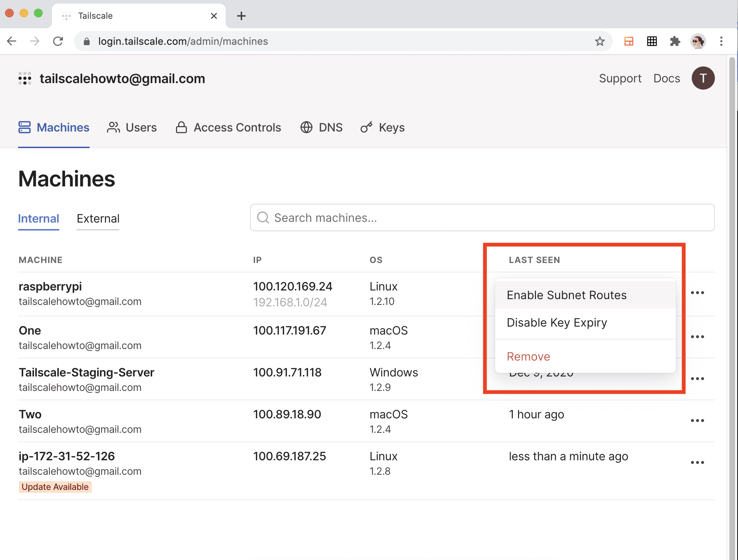Click the search magnifier icon
This screenshot has width=738, height=560.
click(x=263, y=217)
